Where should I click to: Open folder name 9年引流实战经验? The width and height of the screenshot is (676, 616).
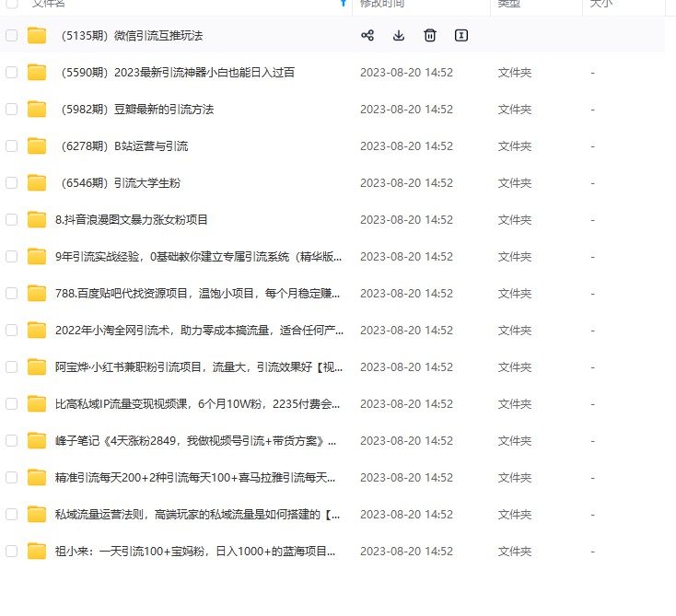[x=198, y=257]
